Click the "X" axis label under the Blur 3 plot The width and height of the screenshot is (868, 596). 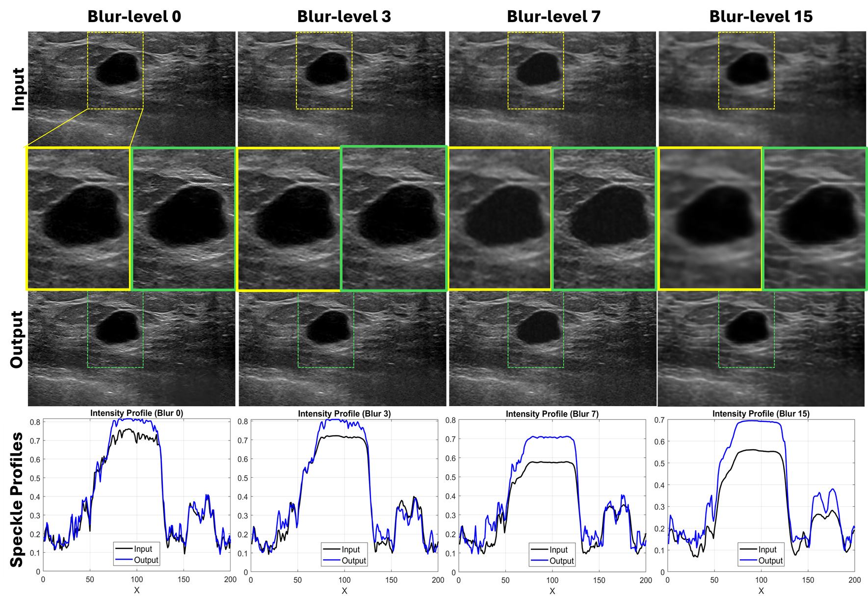(x=344, y=591)
